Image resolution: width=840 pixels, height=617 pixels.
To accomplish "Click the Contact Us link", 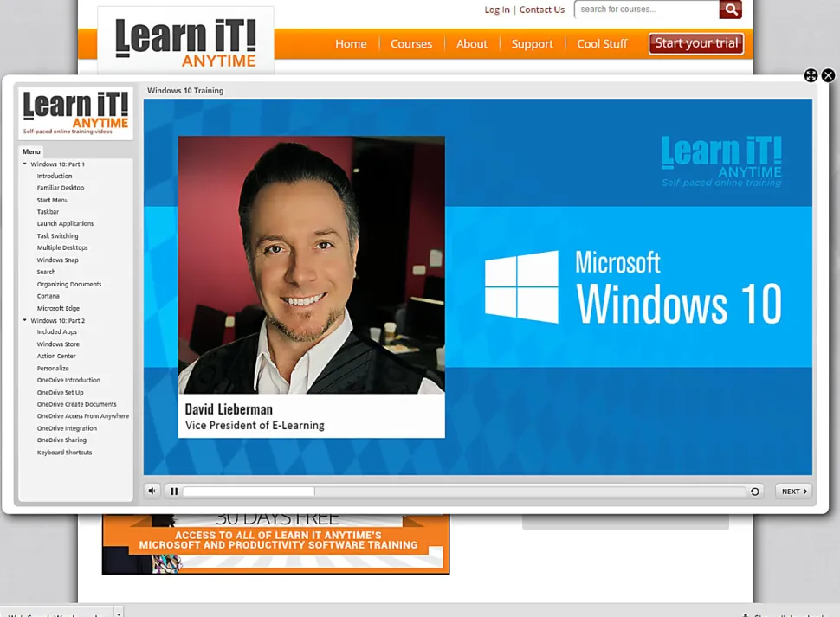I will [x=541, y=10].
